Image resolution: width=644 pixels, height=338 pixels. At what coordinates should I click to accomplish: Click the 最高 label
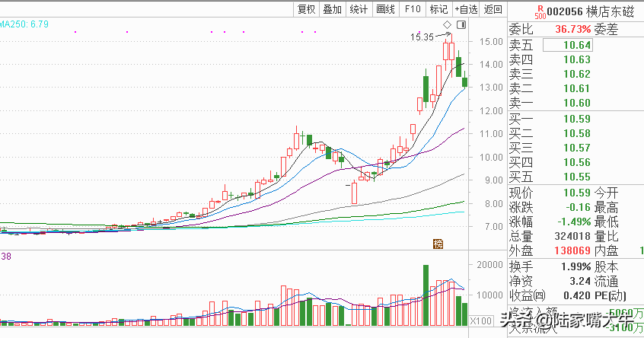tap(606, 207)
